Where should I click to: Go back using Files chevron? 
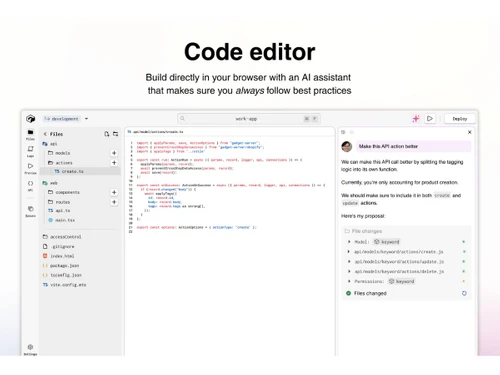[x=45, y=134]
